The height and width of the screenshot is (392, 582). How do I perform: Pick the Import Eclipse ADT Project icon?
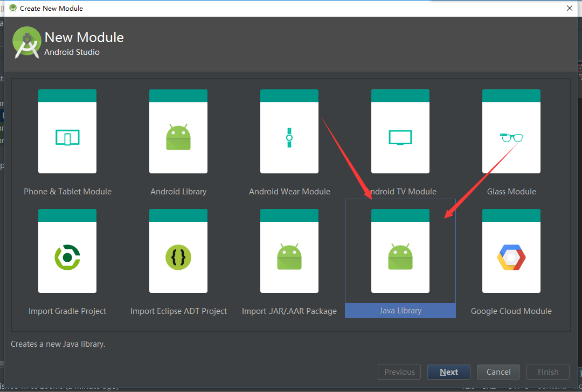[x=178, y=251]
